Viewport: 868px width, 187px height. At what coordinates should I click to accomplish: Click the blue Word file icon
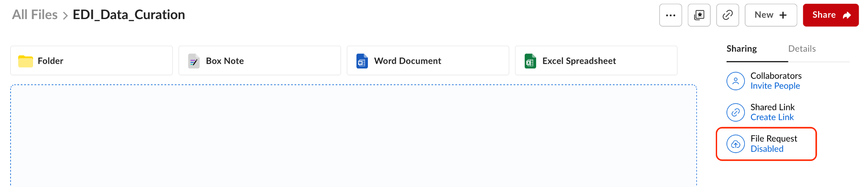coord(362,61)
